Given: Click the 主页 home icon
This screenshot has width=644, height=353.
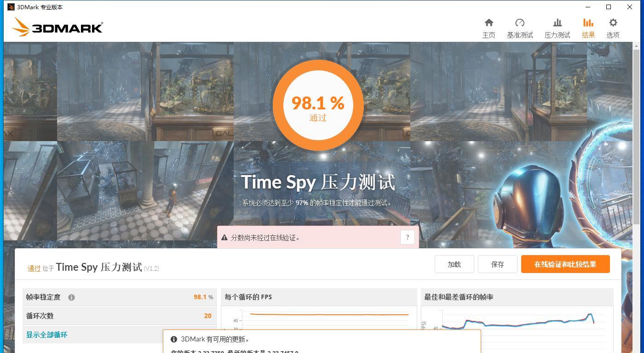Looking at the screenshot, I should (x=489, y=22).
